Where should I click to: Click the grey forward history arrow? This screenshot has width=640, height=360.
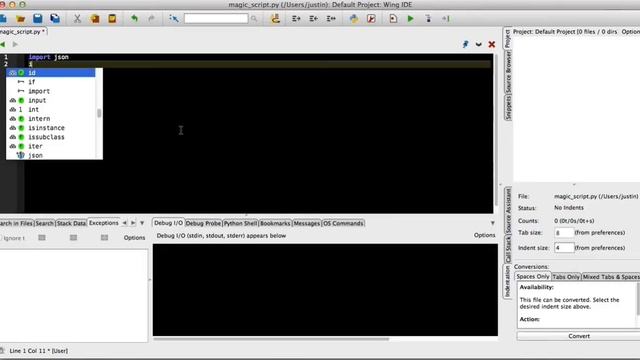click(x=15, y=44)
